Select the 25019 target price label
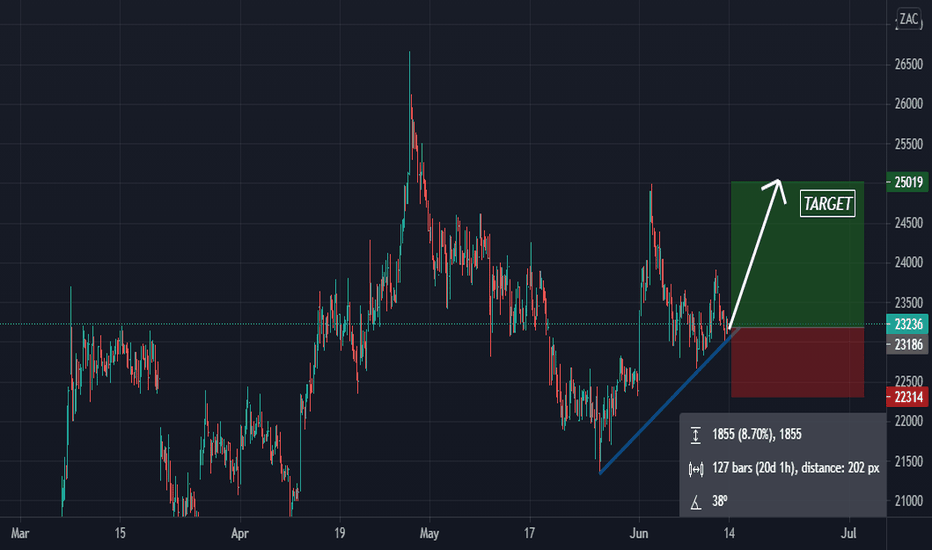The image size is (932, 550). click(x=907, y=182)
